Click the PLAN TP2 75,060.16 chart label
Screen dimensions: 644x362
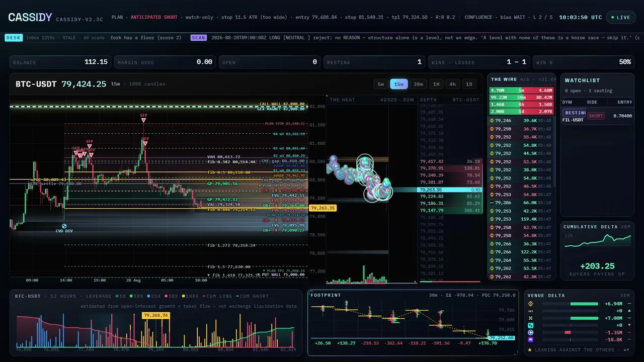284,270
